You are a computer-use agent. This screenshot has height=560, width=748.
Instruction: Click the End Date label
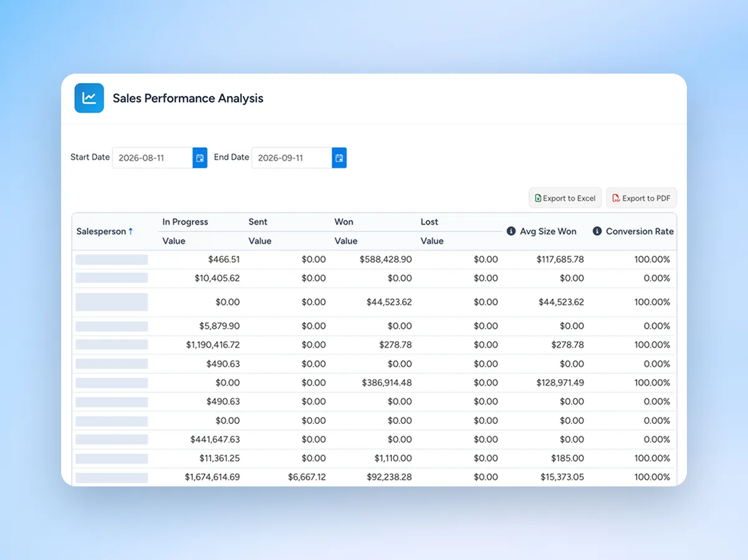232,157
